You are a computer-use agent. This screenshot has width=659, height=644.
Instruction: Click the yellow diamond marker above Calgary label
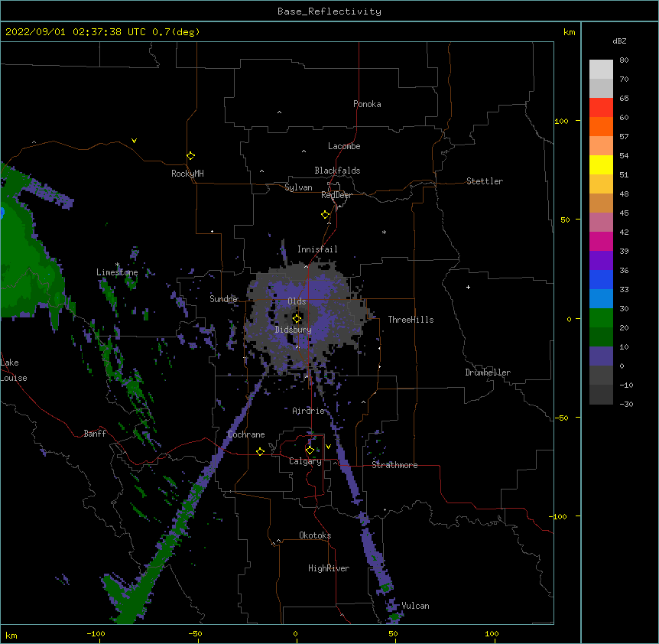tap(310, 450)
